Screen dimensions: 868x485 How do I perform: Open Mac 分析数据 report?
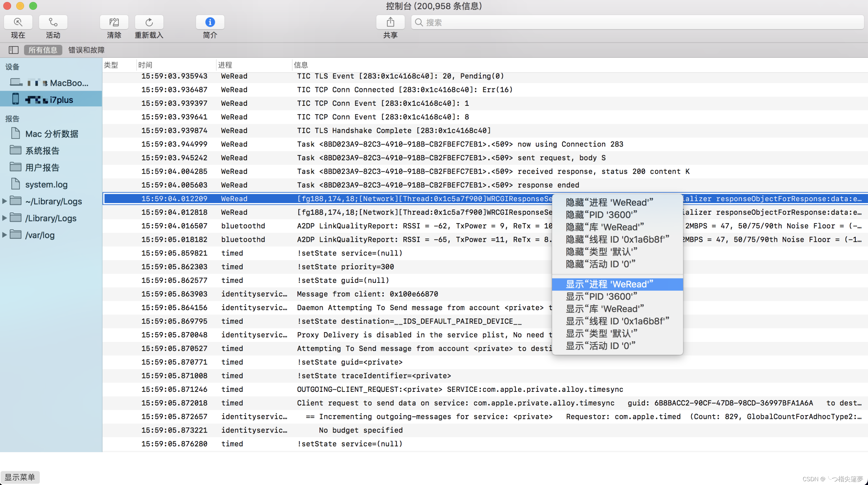51,134
